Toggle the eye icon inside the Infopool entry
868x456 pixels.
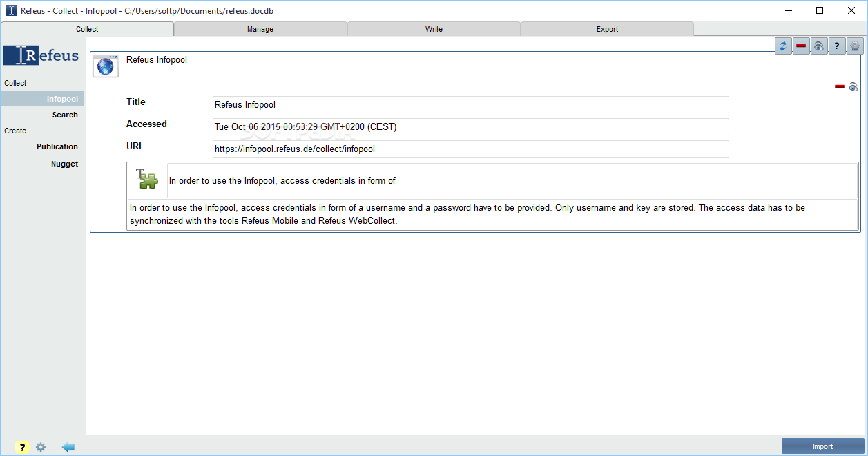point(853,86)
